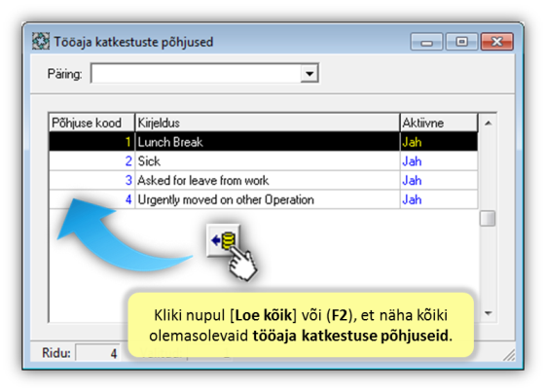Close the Tööaja katkestuste põhjused window
Screen dimensions: 546x392
tap(497, 42)
